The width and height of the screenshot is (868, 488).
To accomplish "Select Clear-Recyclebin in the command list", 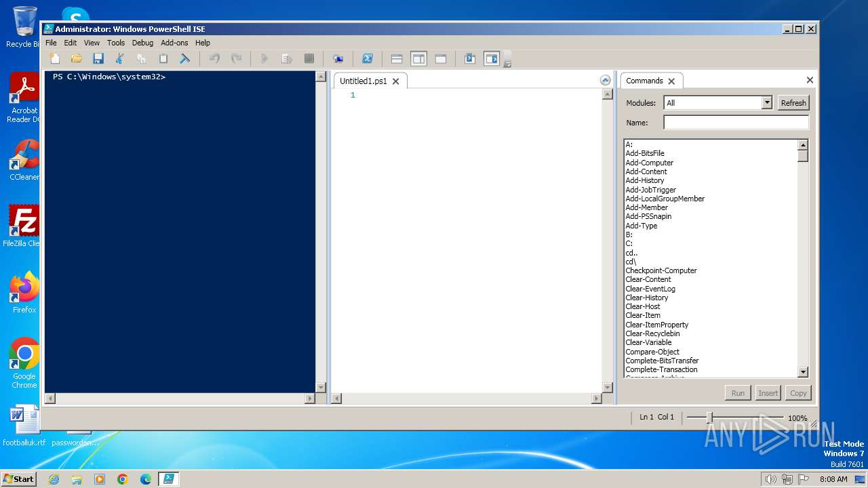I will 652,333.
